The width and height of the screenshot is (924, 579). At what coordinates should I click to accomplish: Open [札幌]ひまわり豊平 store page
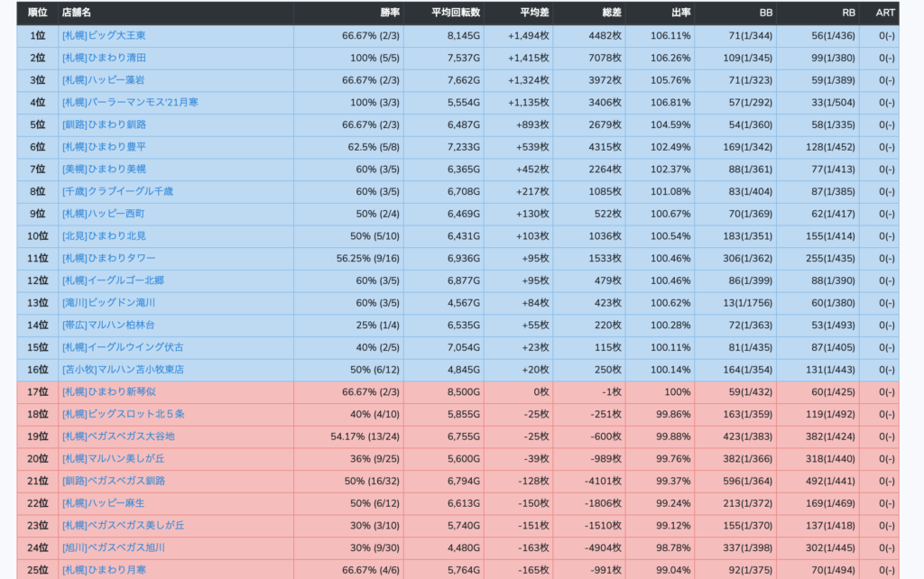point(104,147)
